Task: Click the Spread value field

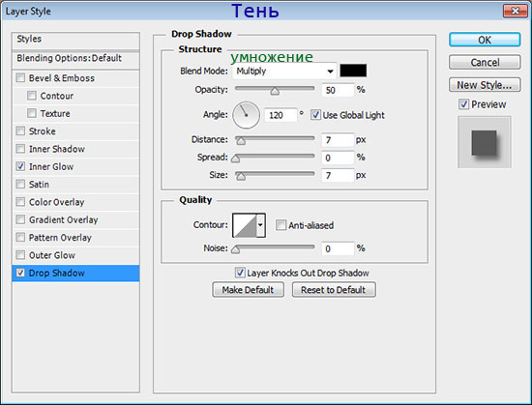Action: [338, 158]
